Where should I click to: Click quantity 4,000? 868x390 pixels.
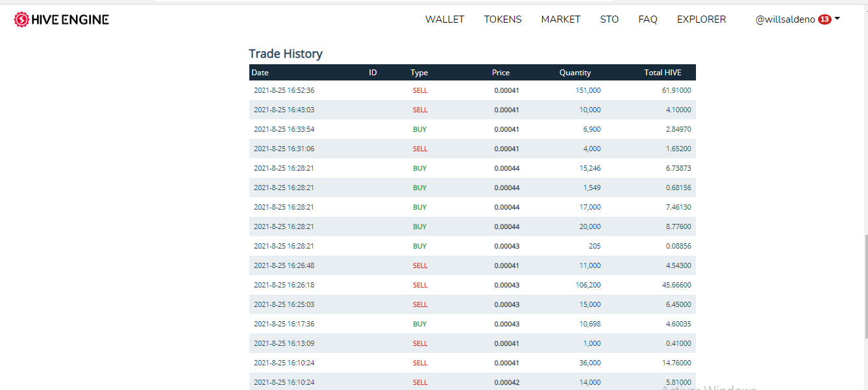click(592, 149)
